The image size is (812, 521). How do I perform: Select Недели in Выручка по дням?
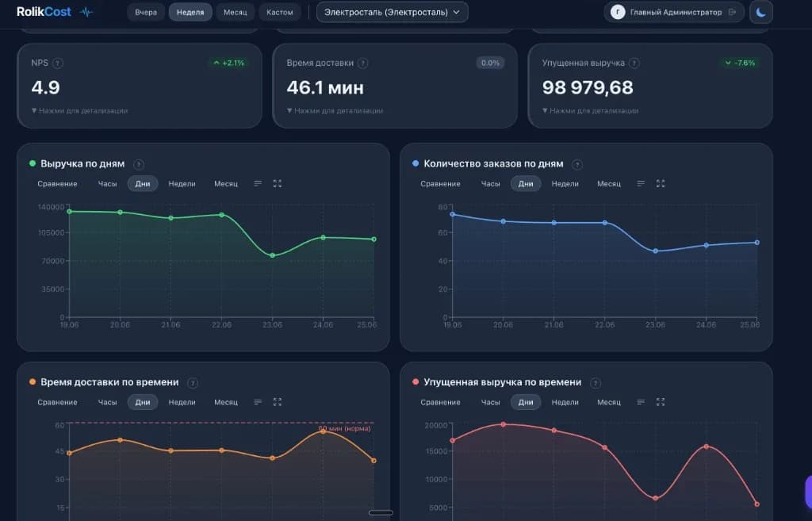click(x=182, y=184)
